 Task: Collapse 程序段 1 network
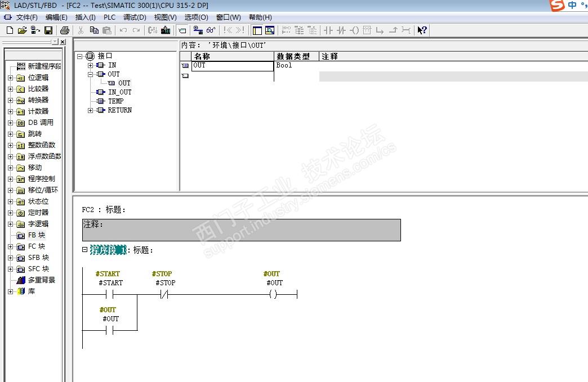pos(84,249)
